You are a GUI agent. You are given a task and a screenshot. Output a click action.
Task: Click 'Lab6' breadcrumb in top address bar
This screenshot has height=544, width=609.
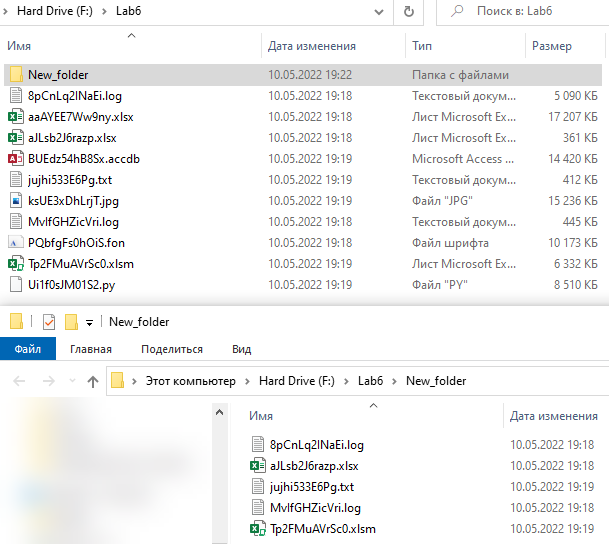click(x=129, y=11)
